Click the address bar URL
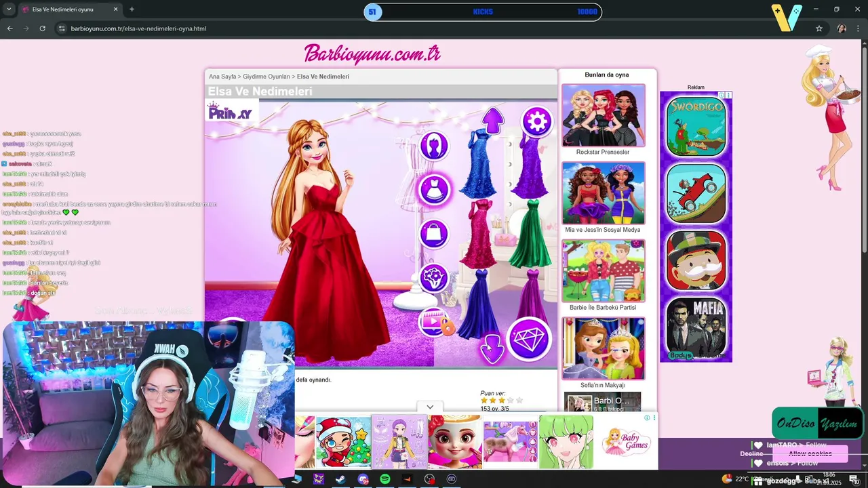The height and width of the screenshot is (488, 868). click(x=138, y=28)
